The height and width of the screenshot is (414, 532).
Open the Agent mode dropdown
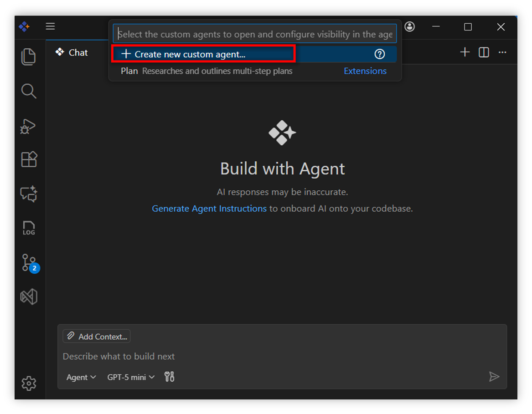pyautogui.click(x=81, y=377)
